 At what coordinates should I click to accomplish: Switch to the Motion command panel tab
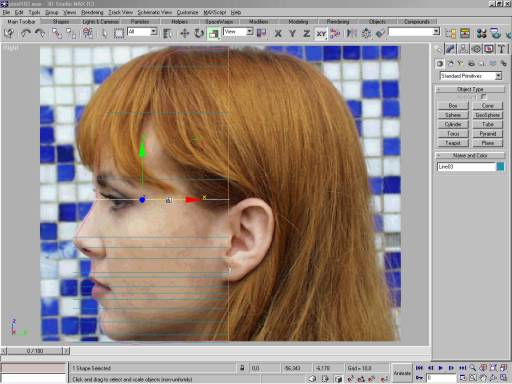[x=476, y=49]
